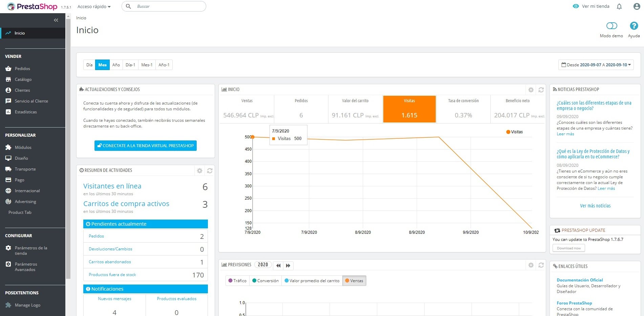The height and width of the screenshot is (316, 644).
Task: Toggle the Tráfico series in Previsiones
Action: tap(238, 281)
